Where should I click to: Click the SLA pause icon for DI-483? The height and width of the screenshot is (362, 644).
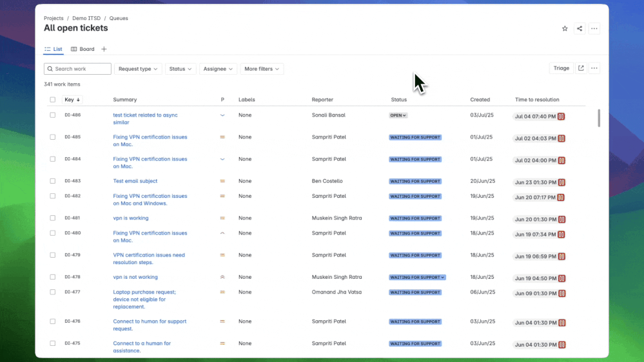point(561,182)
